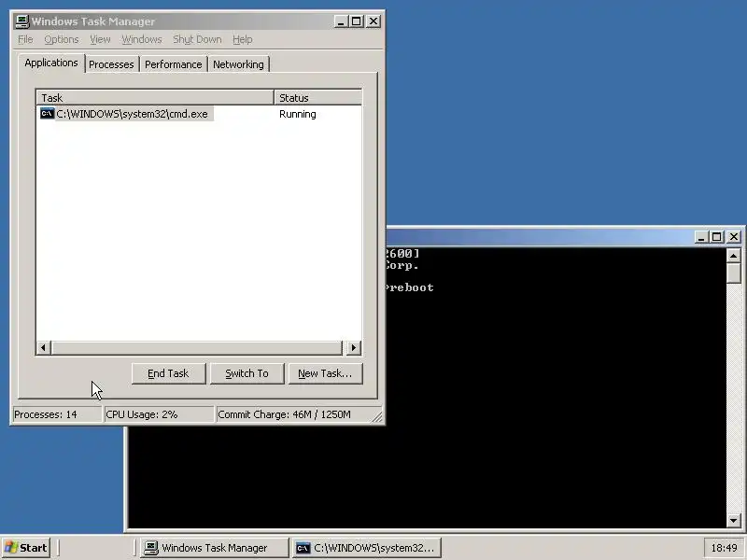The image size is (747, 560).
Task: Minimize the command prompt window
Action: click(x=700, y=237)
